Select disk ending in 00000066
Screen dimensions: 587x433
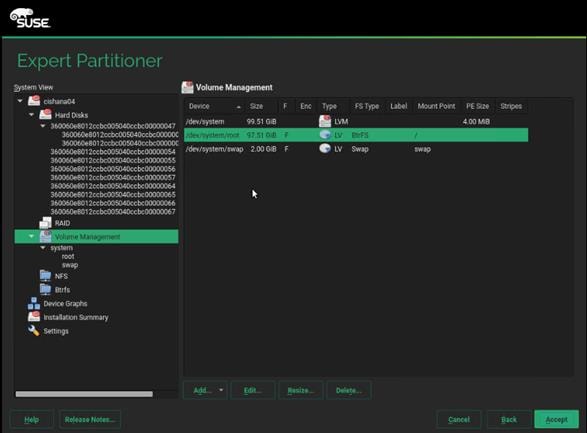click(x=113, y=203)
